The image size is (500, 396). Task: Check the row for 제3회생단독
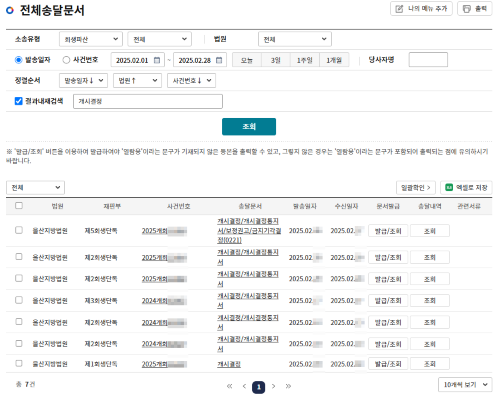coord(19,300)
